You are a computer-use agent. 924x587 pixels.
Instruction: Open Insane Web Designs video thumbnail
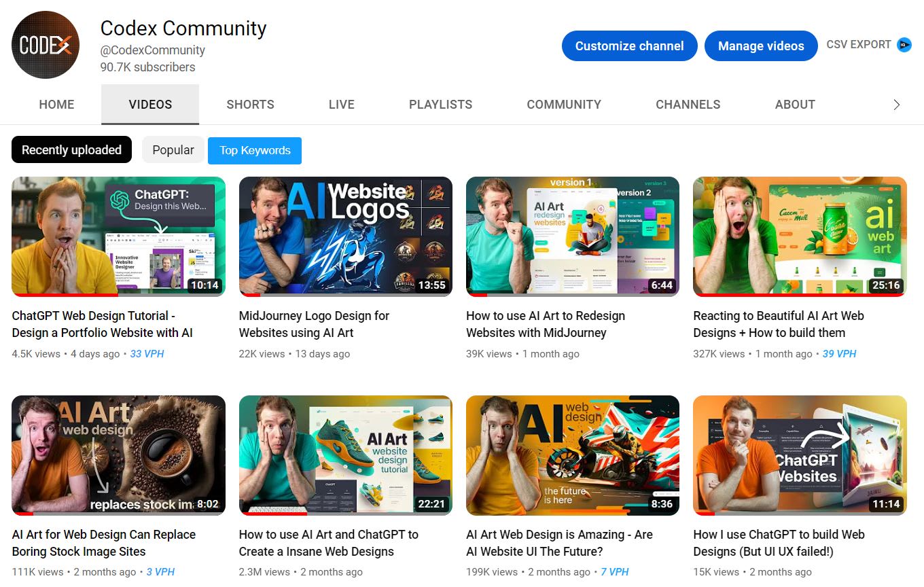pos(346,455)
